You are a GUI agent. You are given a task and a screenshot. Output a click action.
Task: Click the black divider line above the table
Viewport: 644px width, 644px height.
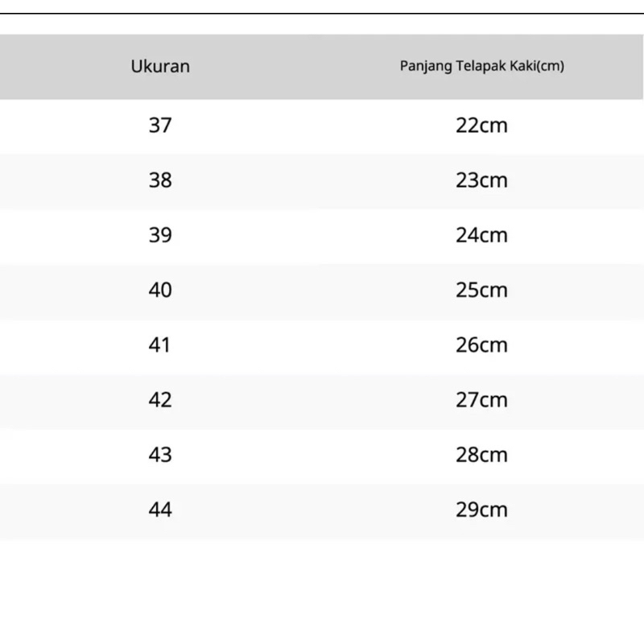coord(322,14)
